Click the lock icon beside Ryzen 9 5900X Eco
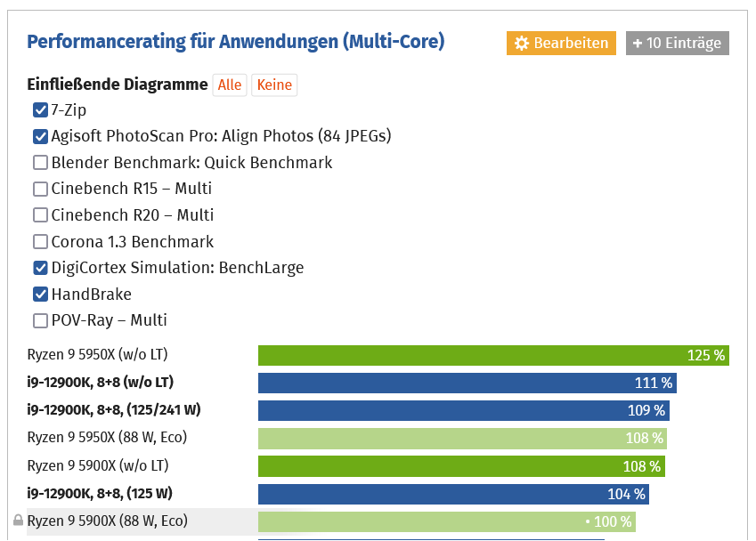Viewport: 756px width, 541px height. 19,520
